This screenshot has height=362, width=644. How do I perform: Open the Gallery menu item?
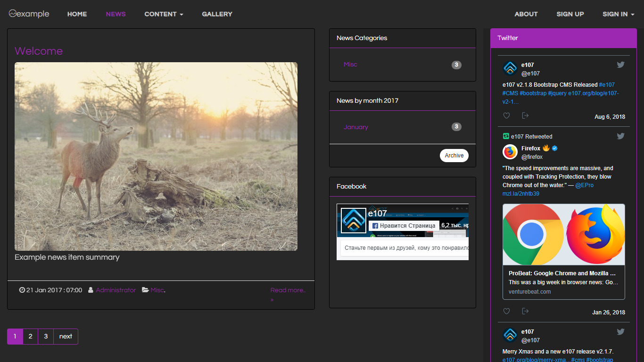217,14
